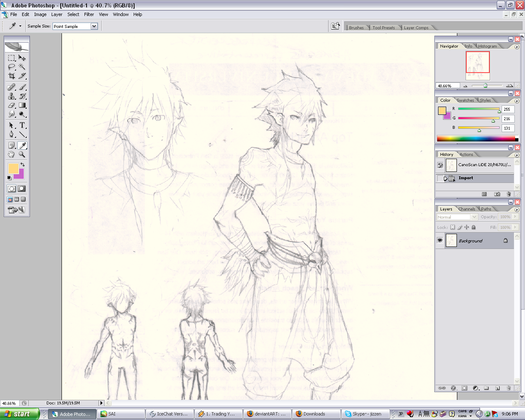This screenshot has width=525, height=420.
Task: Open the Layers panel options menu arrow
Action: pos(517,210)
